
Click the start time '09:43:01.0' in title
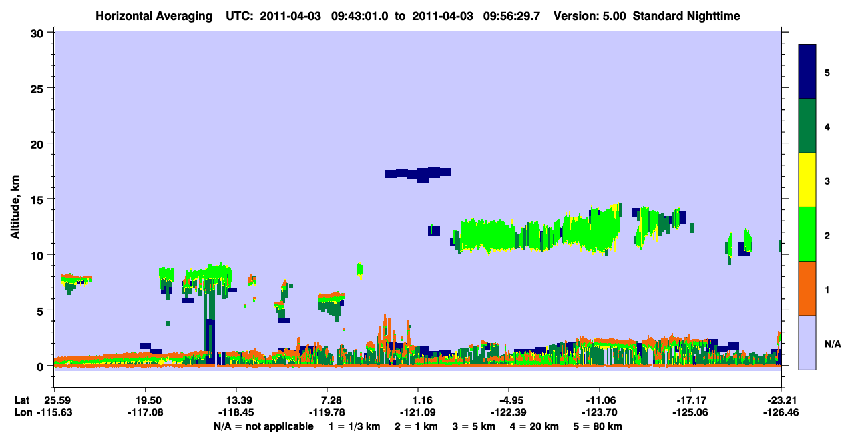coord(359,15)
